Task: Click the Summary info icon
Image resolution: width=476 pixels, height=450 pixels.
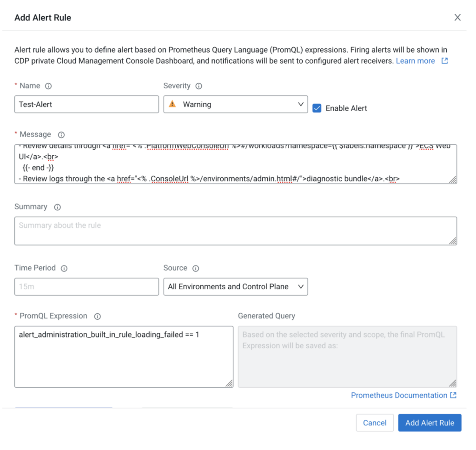Action: [x=57, y=207]
